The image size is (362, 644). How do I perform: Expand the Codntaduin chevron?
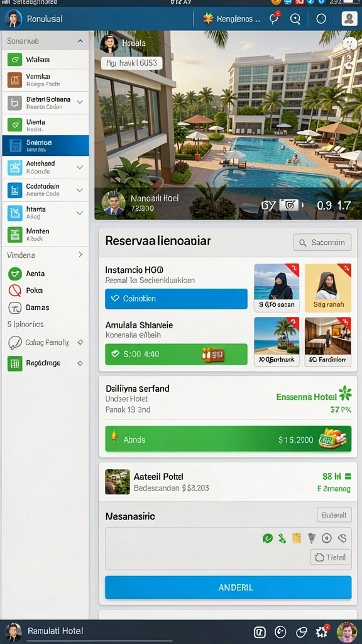[x=80, y=190]
